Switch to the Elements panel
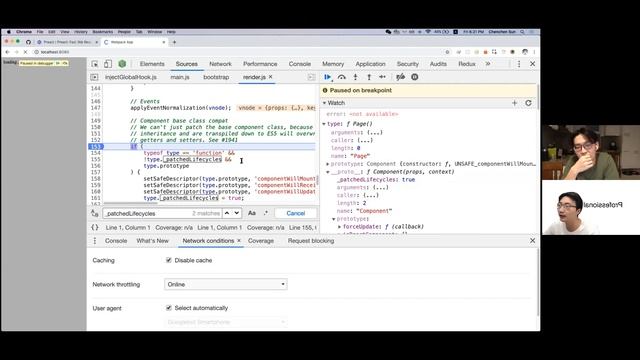Image resolution: width=640 pixels, height=360 pixels. (152, 64)
